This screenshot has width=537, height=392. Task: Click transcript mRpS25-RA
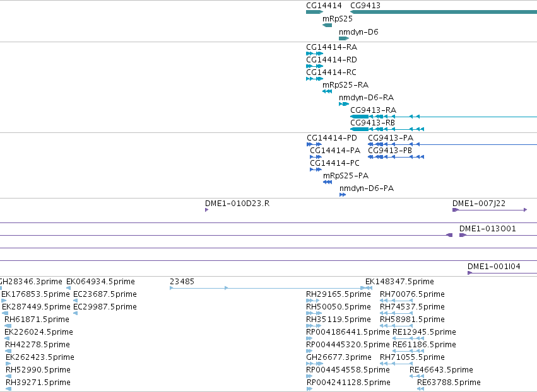pyautogui.click(x=346, y=85)
